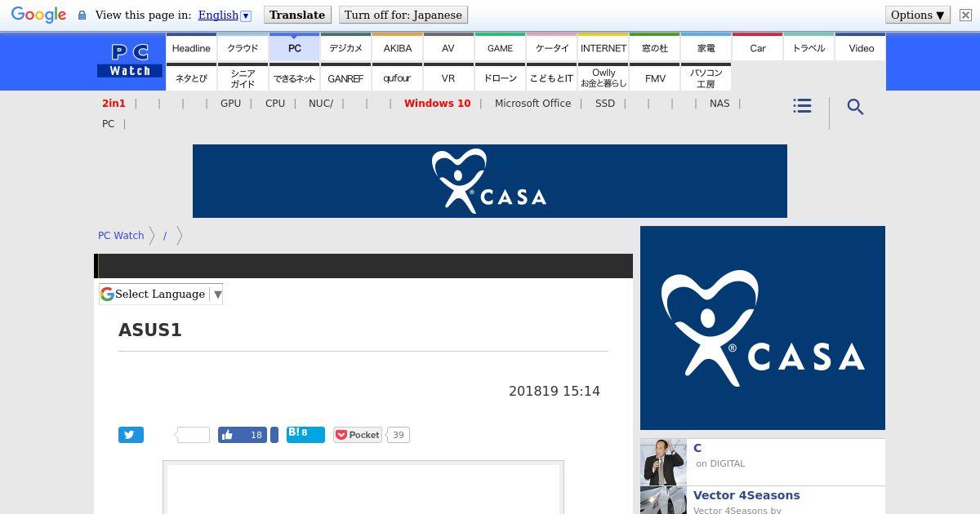Click the 2in1 topic link
Screen dimensions: 980x514
click(114, 104)
